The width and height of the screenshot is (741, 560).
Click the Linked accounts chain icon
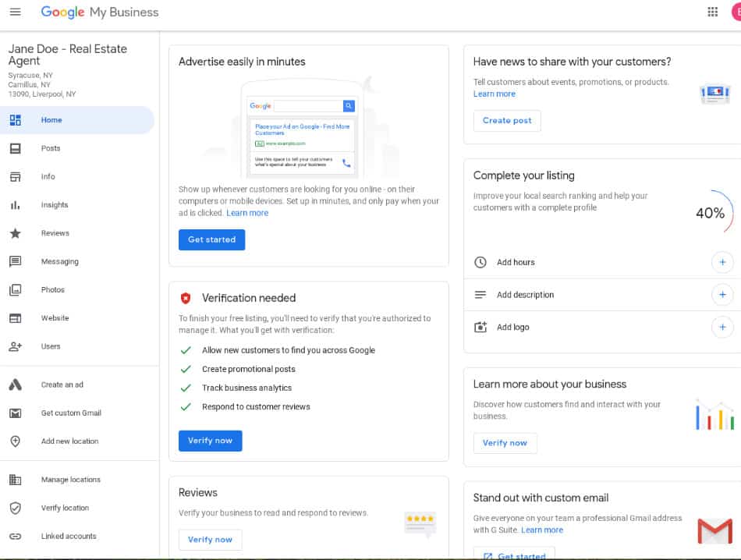click(x=15, y=537)
